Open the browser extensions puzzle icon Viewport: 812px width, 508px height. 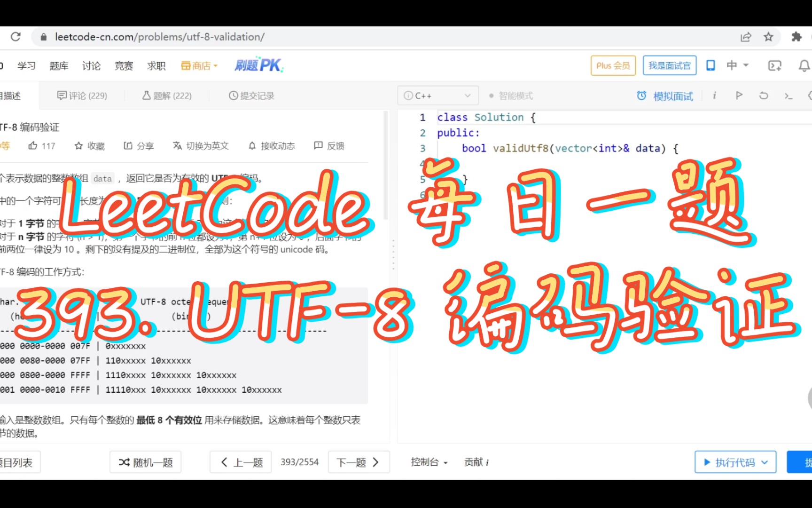coord(796,37)
